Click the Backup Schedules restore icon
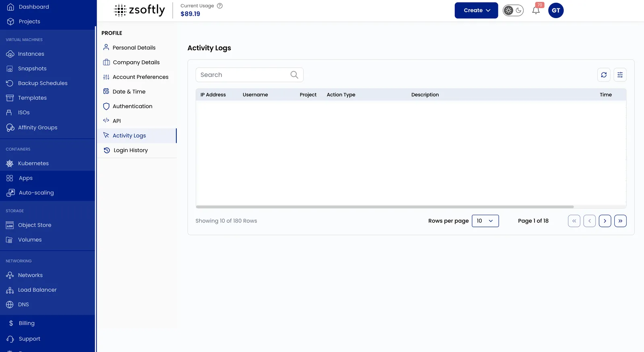The image size is (644, 352). [x=10, y=83]
